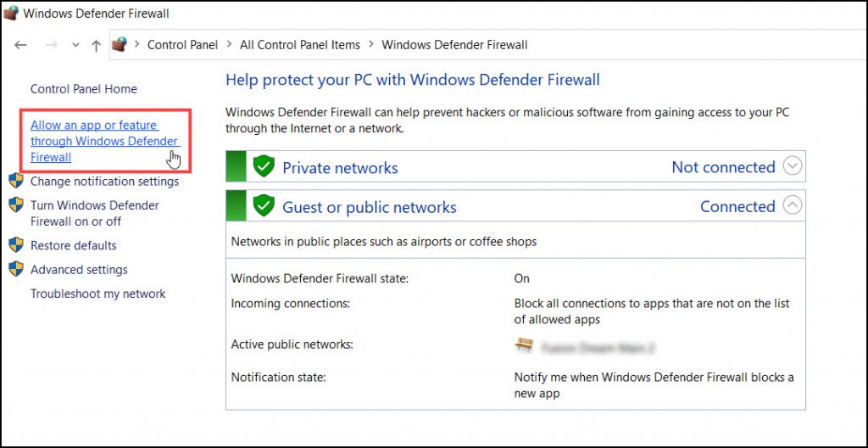Click the shield icon next to Advanced settings
Image resolution: width=868 pixels, height=448 pixels.
pos(16,269)
